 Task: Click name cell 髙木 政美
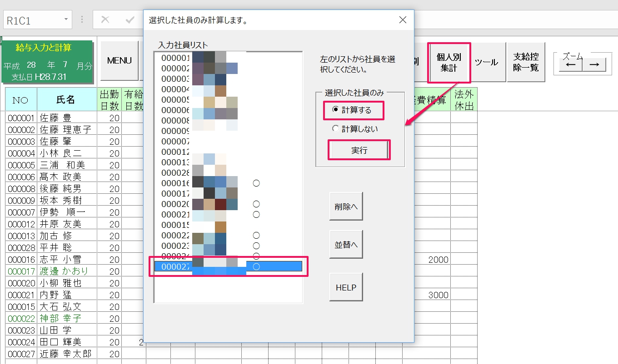click(x=67, y=177)
